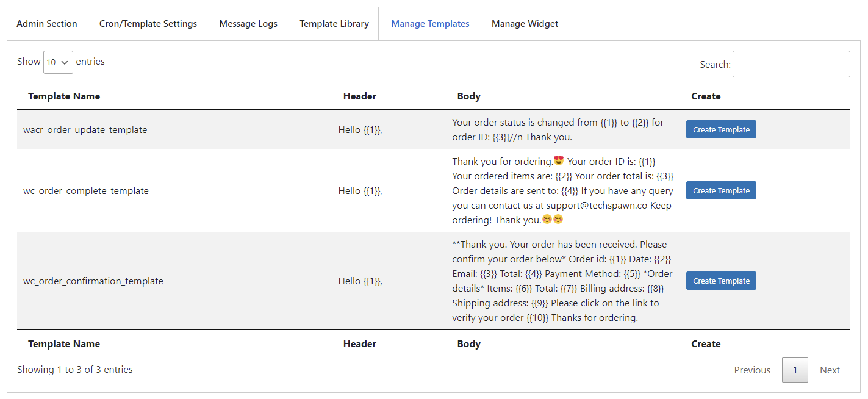Open the Cron/Template Settings tab
The height and width of the screenshot is (399, 868).
tap(148, 23)
